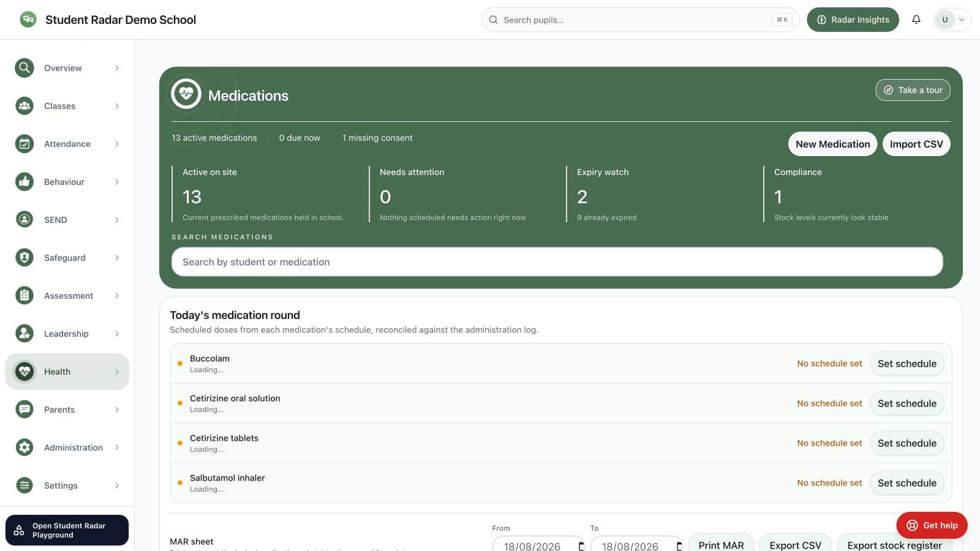
Task: Expand the Leadership menu chevron
Action: click(x=116, y=334)
